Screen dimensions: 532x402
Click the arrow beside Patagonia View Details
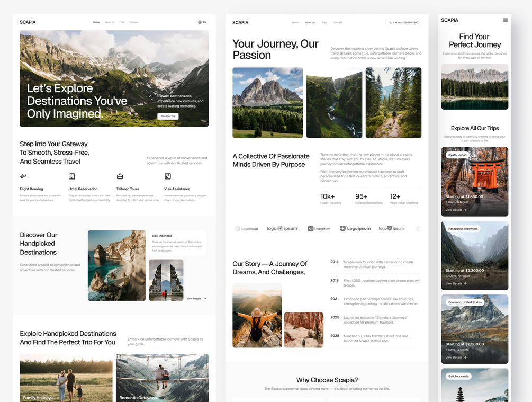point(465,283)
